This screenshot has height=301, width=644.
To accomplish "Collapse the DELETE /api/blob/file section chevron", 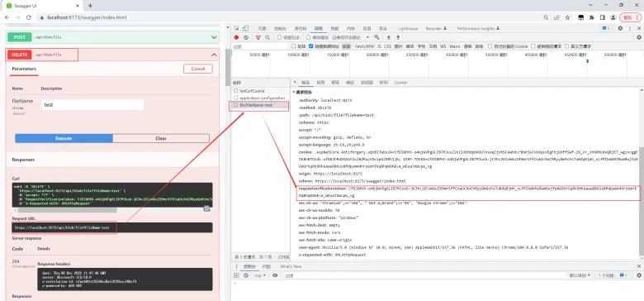I will [214, 55].
